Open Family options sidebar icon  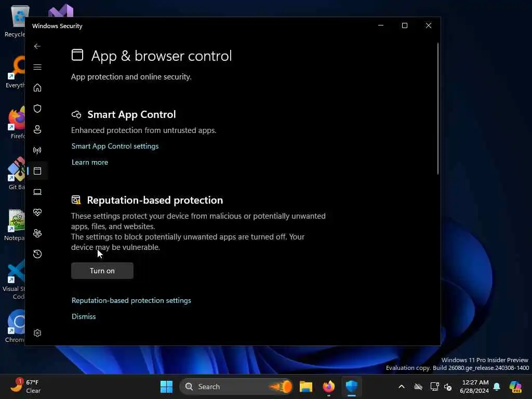(37, 233)
